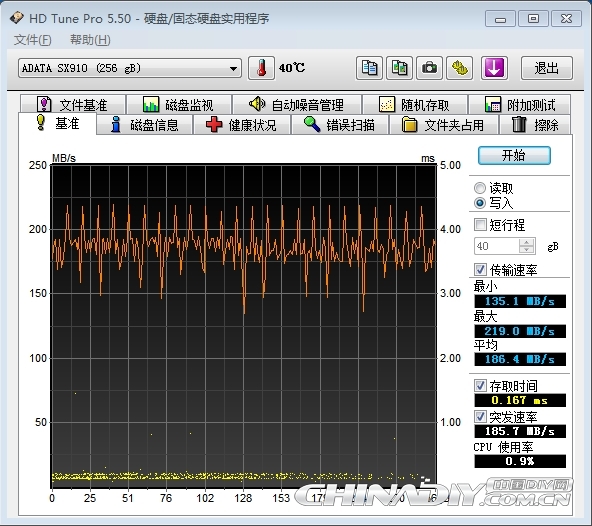Switch to the 随机存取 tab
The width and height of the screenshot is (592, 526).
[x=415, y=104]
